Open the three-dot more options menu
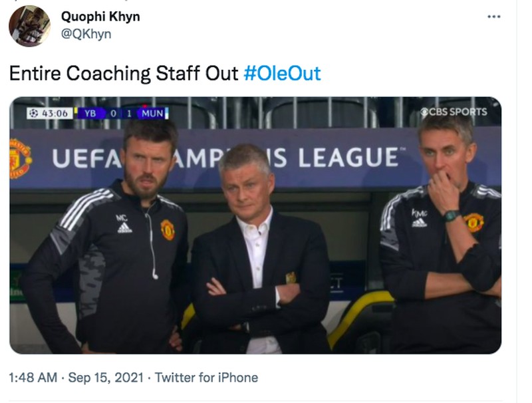 tap(493, 16)
